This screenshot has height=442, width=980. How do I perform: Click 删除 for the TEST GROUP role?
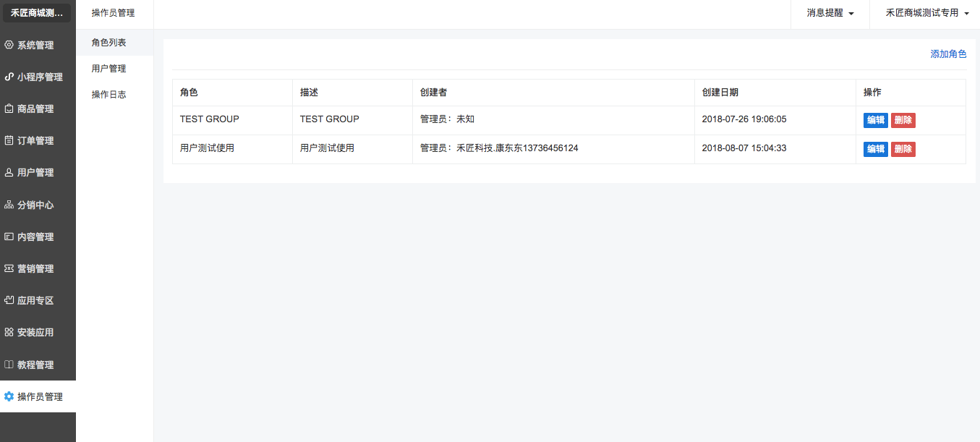tap(903, 120)
